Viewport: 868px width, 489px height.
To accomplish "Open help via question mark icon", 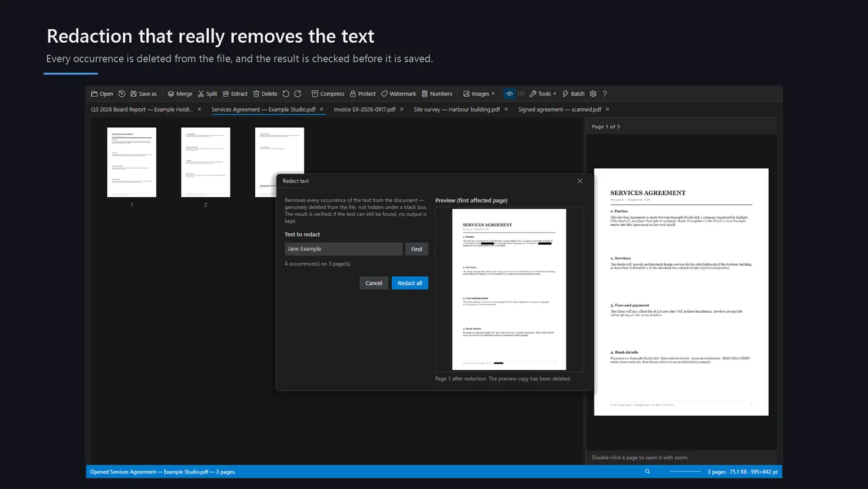I will (604, 94).
